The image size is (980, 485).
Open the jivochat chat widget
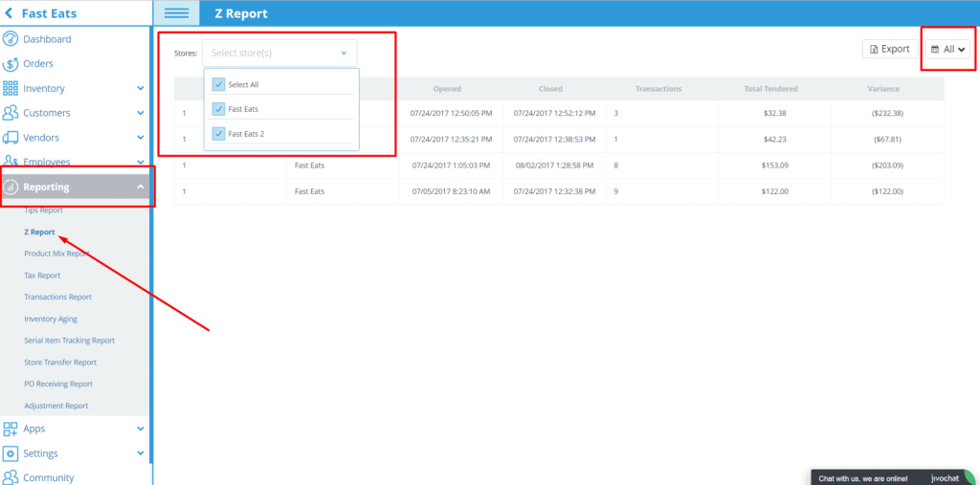895,478
